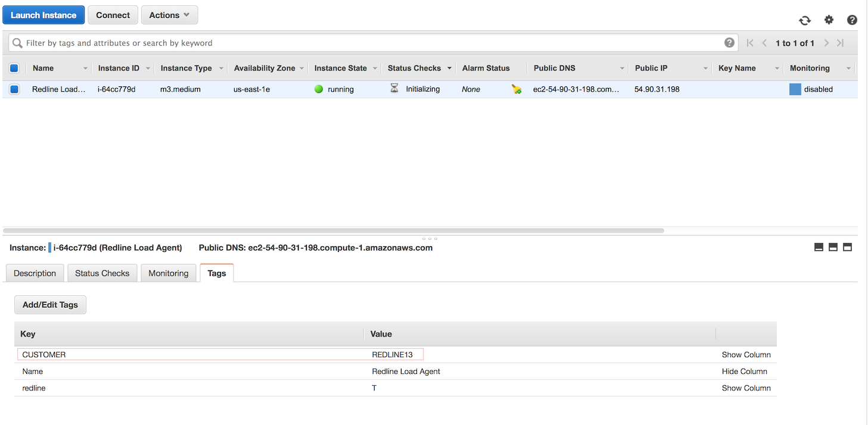868x425 pixels.
Task: Open the help question mark icon at top right
Action: [852, 20]
